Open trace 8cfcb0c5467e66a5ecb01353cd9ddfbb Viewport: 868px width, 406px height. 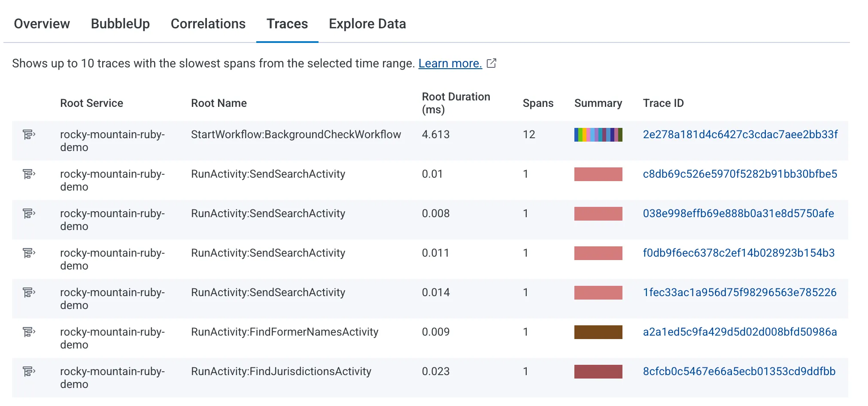point(739,371)
